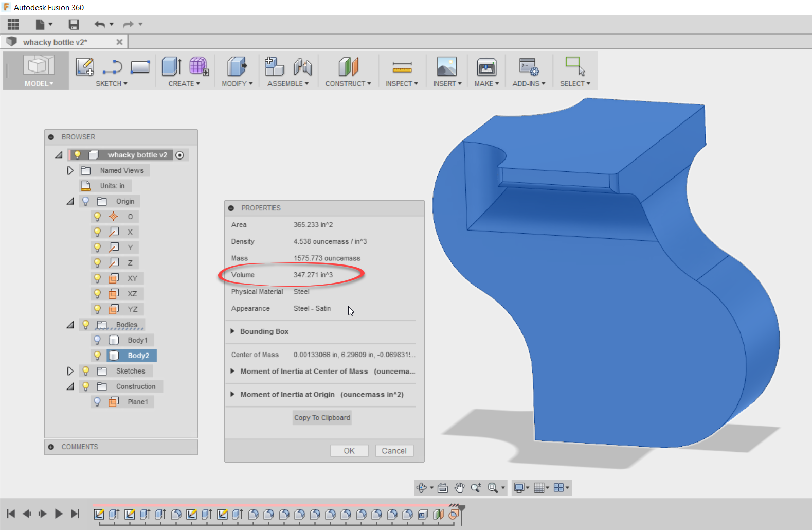812x530 pixels.
Task: Toggle visibility bulb of XY plane
Action: pos(97,278)
